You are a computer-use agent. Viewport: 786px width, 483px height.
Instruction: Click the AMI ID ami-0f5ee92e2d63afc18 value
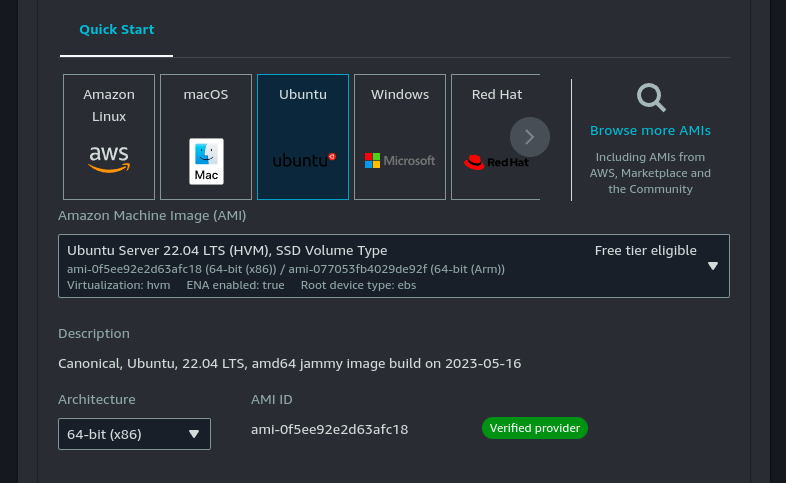[x=329, y=429]
